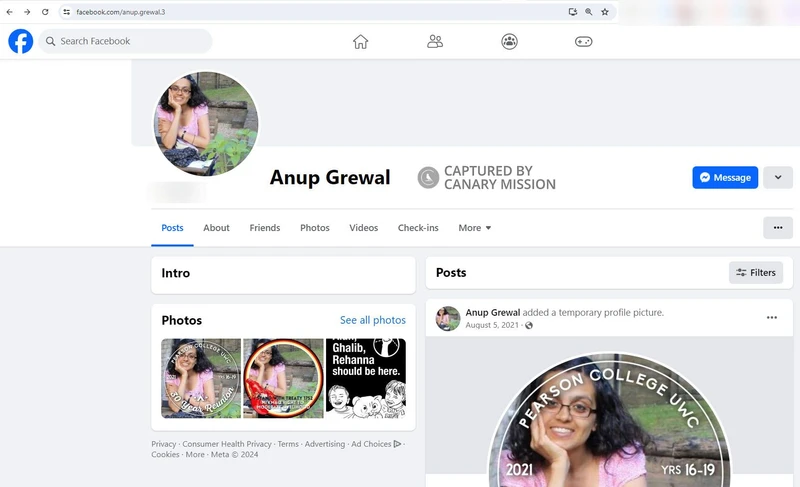This screenshot has width=800, height=487.
Task: Reload the page with refresh icon
Action: click(45, 12)
